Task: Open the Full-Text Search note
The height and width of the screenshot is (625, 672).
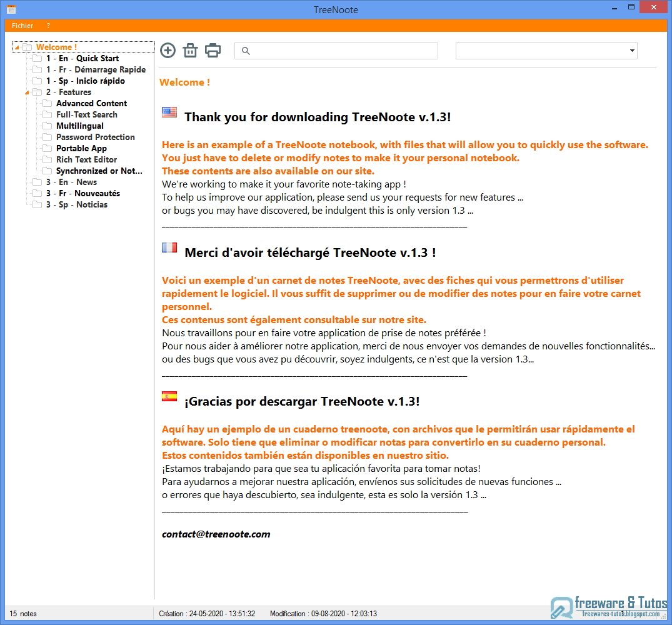Action: [x=86, y=114]
